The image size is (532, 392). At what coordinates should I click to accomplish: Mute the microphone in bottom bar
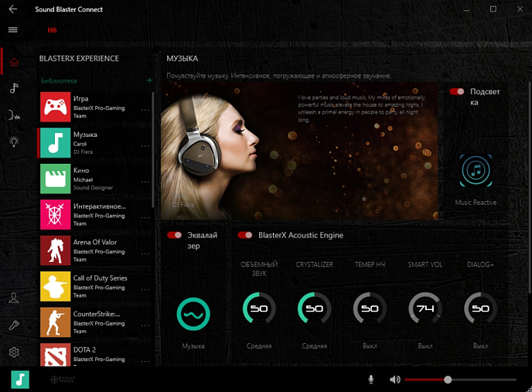point(371,380)
